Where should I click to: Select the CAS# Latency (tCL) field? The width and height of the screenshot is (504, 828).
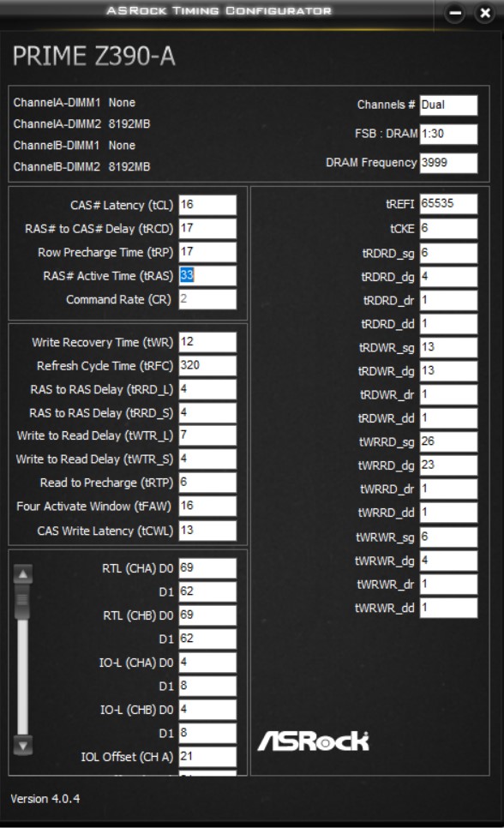coord(207,205)
